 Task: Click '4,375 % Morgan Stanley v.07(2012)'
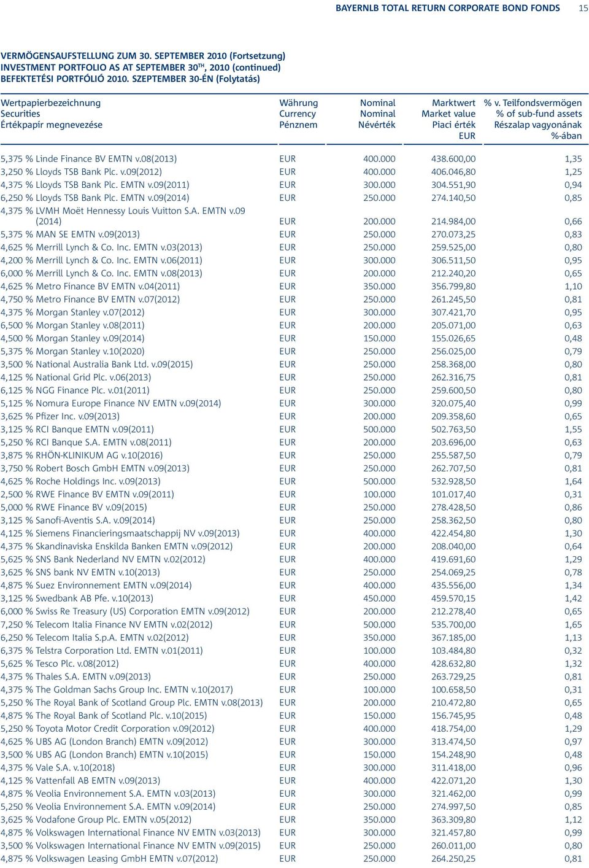(x=72, y=312)
